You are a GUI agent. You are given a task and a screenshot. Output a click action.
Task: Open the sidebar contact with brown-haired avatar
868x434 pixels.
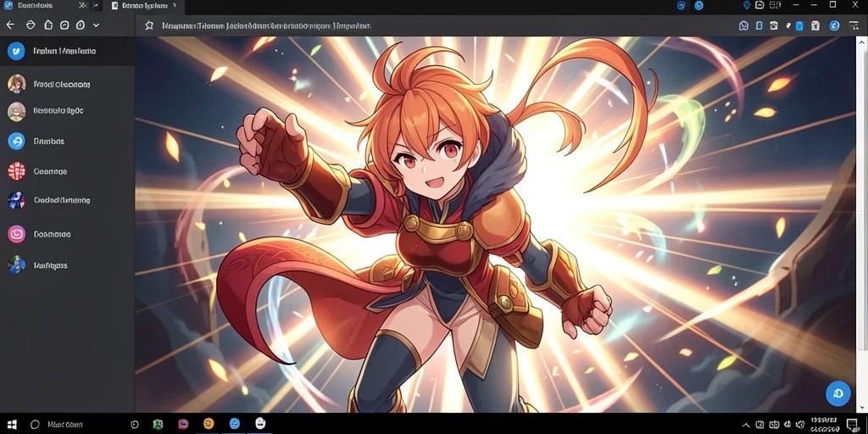point(67,84)
